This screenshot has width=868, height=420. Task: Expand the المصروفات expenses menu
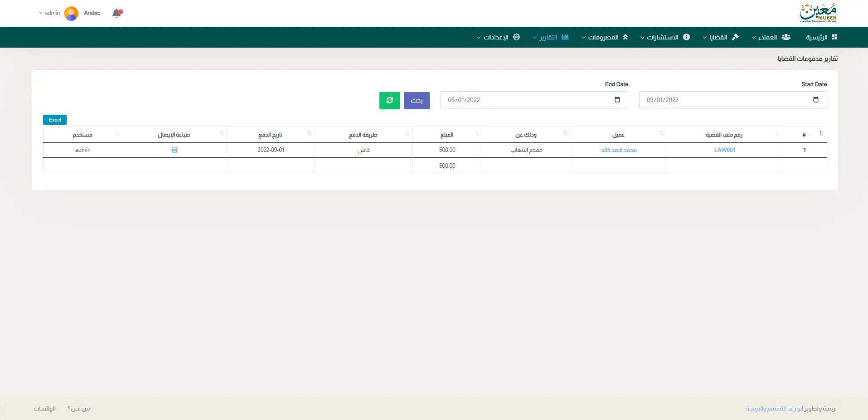coord(605,37)
